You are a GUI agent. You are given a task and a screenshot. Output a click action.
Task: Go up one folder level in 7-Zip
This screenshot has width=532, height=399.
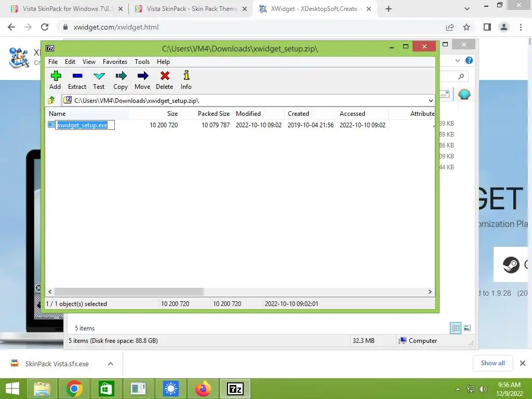pos(51,100)
